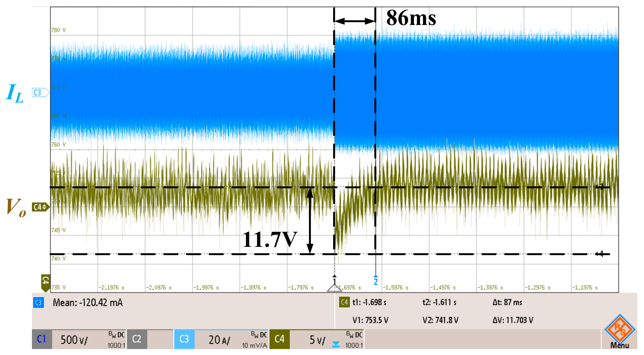Click the C3 badge beside Mean measurement
The image size is (644, 355).
(x=39, y=303)
